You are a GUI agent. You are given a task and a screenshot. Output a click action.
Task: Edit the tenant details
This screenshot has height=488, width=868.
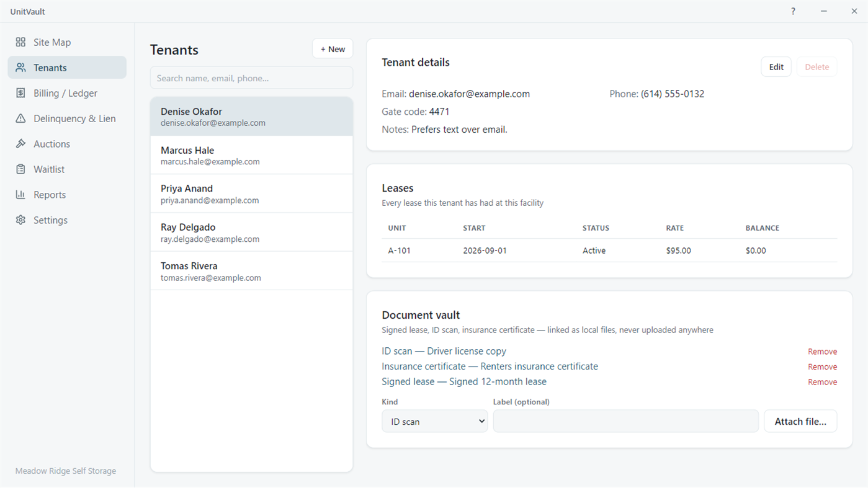776,67
